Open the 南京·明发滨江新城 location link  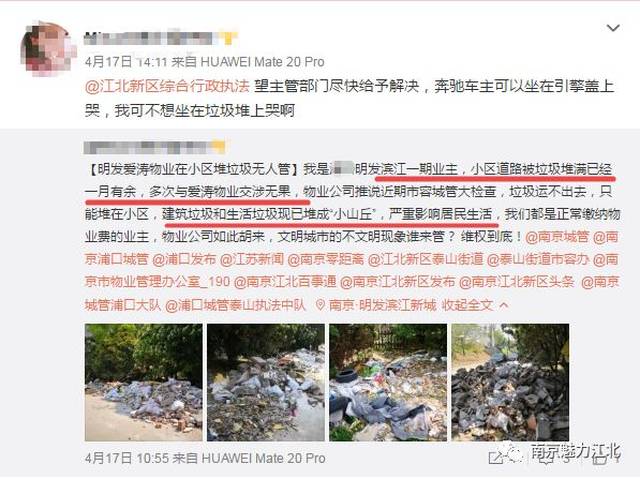click(x=382, y=305)
